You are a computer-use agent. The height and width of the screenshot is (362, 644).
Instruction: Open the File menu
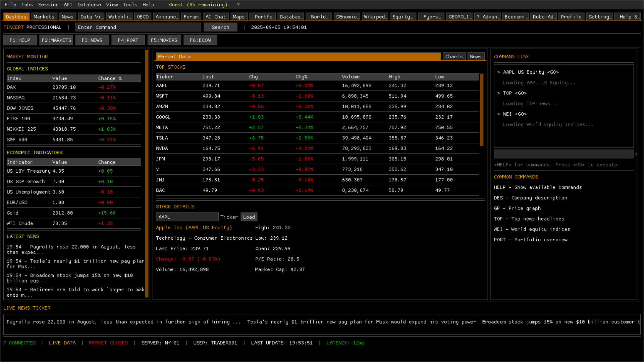[x=10, y=5]
